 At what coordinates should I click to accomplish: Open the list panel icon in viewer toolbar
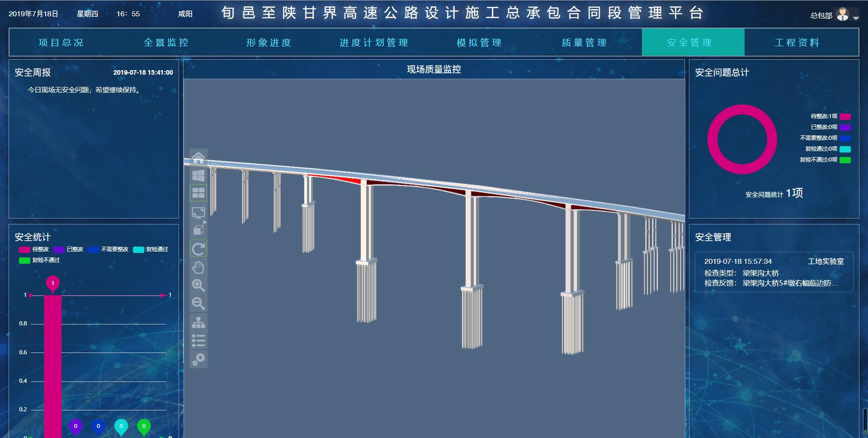[x=198, y=340]
